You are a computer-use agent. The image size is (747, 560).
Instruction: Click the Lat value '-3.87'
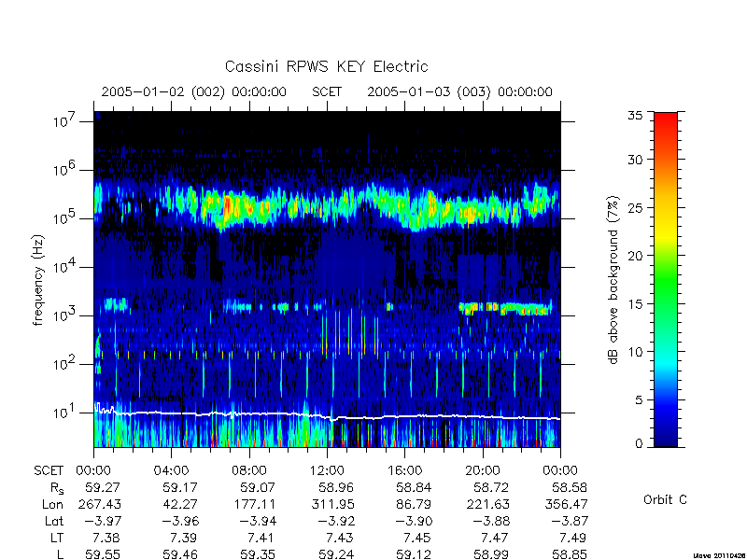570,521
